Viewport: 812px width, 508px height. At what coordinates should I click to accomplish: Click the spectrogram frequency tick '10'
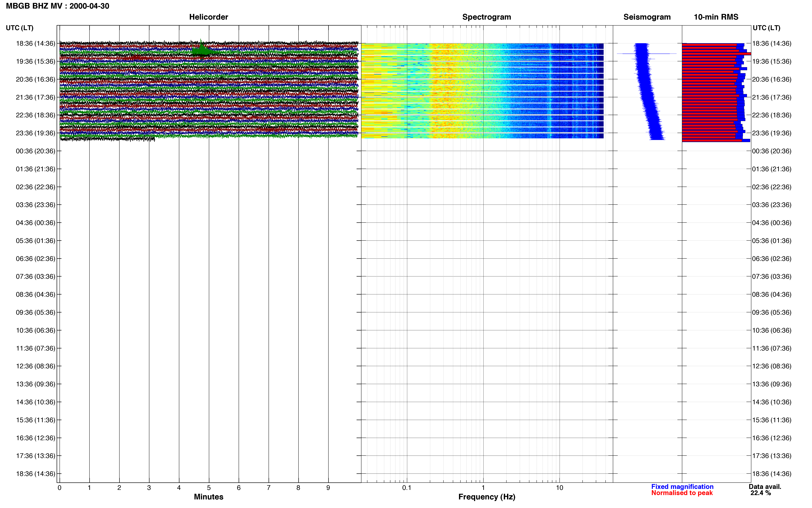coord(559,488)
